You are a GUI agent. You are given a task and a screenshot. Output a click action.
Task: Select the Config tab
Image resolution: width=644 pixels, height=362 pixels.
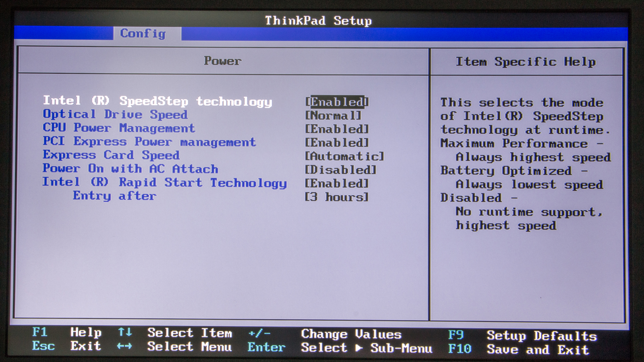pos(143,34)
